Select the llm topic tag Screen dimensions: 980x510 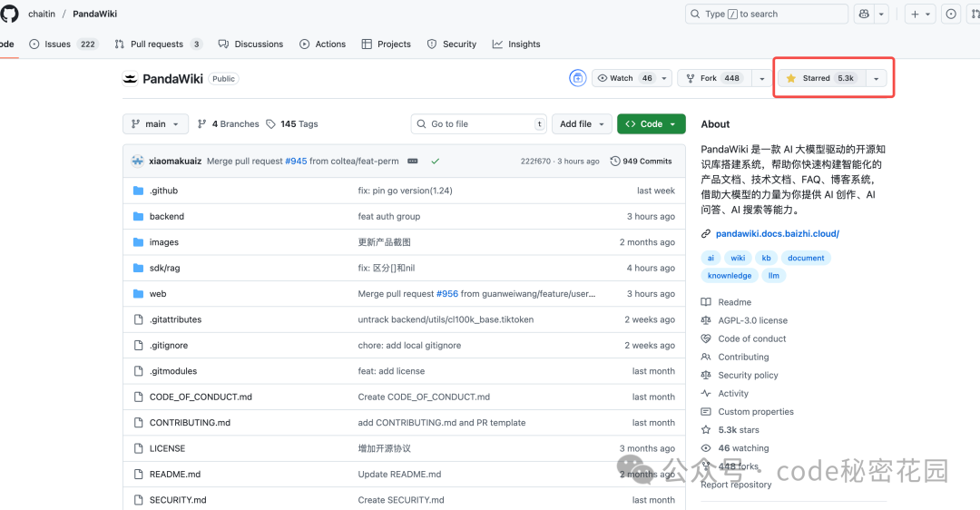[x=774, y=276]
